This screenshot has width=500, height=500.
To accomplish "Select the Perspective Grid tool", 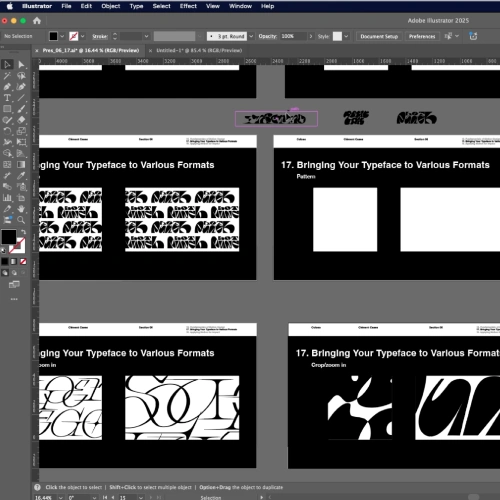I will (21, 153).
